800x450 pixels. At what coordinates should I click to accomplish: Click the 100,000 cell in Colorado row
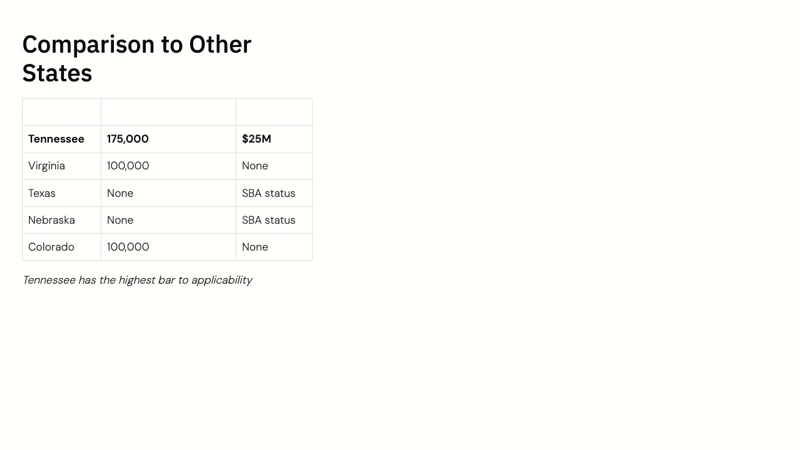point(128,247)
